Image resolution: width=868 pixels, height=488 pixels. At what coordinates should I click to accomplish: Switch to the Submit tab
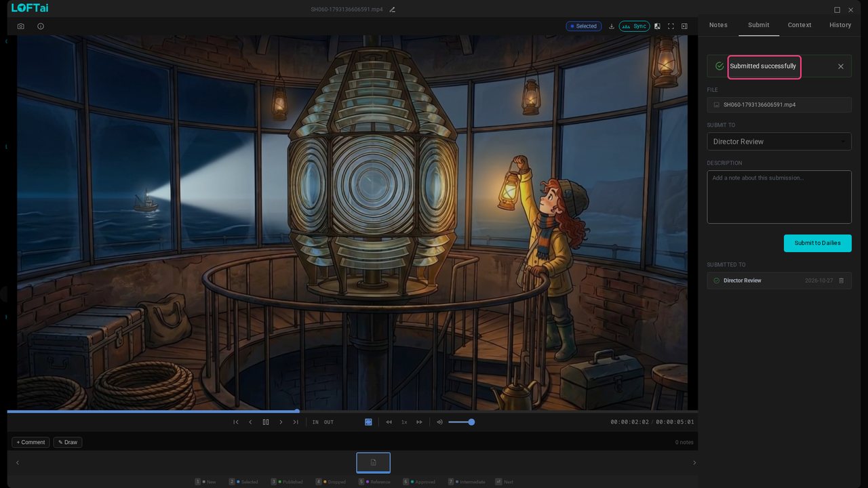[x=759, y=25]
